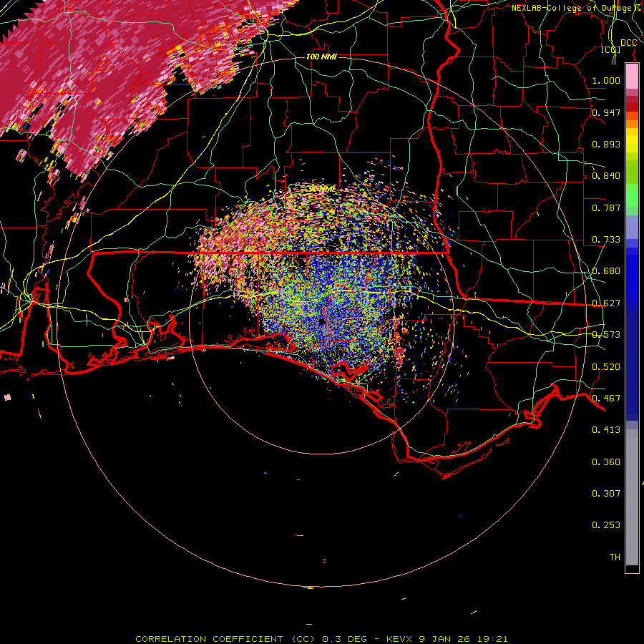
Task: Select the 0.253 legend value
Action: pyautogui.click(x=606, y=525)
